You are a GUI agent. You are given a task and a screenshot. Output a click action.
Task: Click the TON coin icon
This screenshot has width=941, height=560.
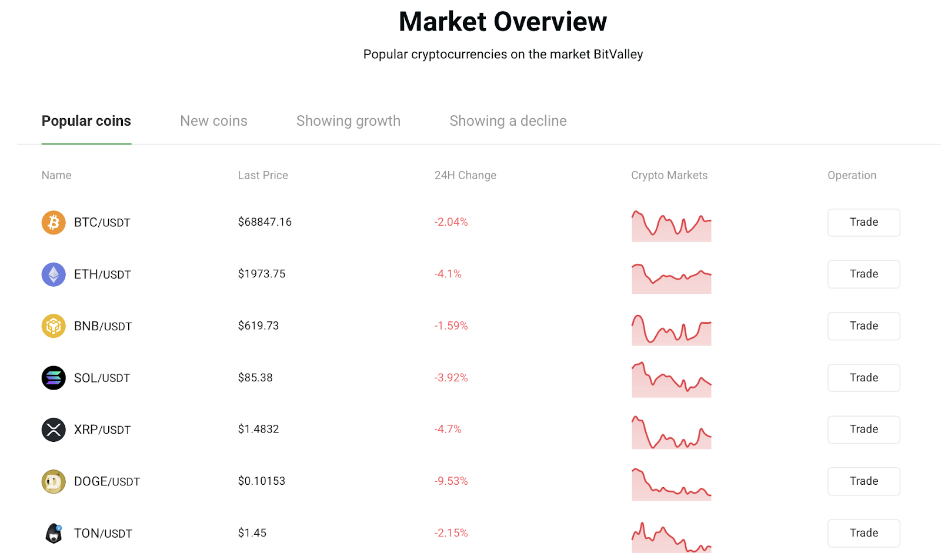[54, 533]
